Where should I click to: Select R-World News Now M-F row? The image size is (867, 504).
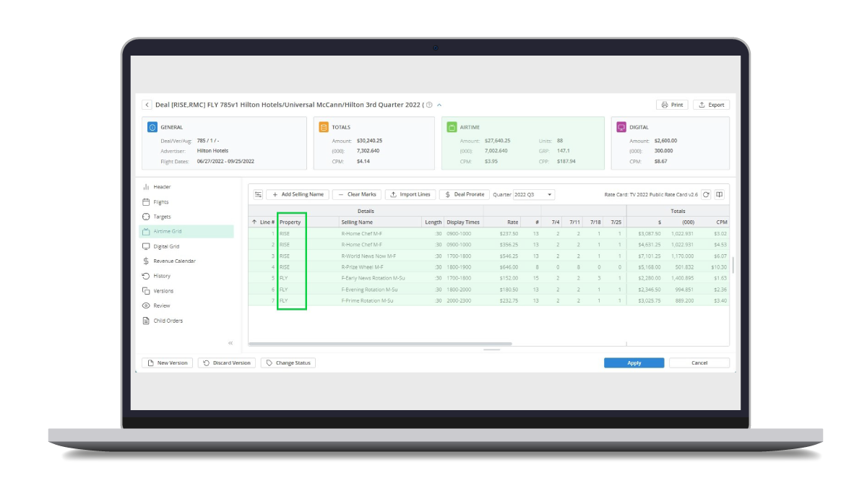[488, 256]
